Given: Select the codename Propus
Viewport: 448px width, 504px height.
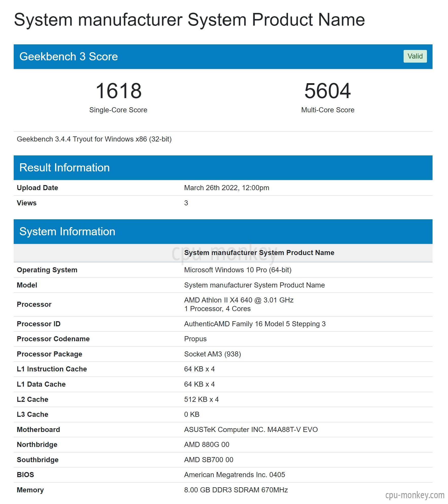Looking at the screenshot, I should (196, 339).
